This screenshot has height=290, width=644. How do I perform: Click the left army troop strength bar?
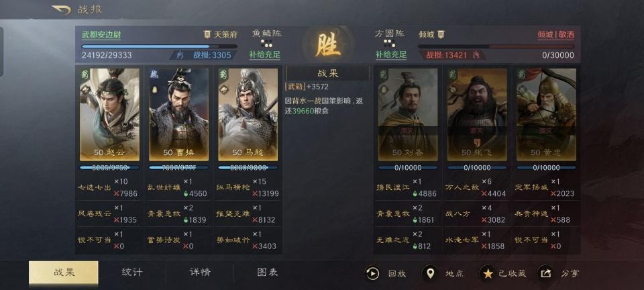point(160,46)
